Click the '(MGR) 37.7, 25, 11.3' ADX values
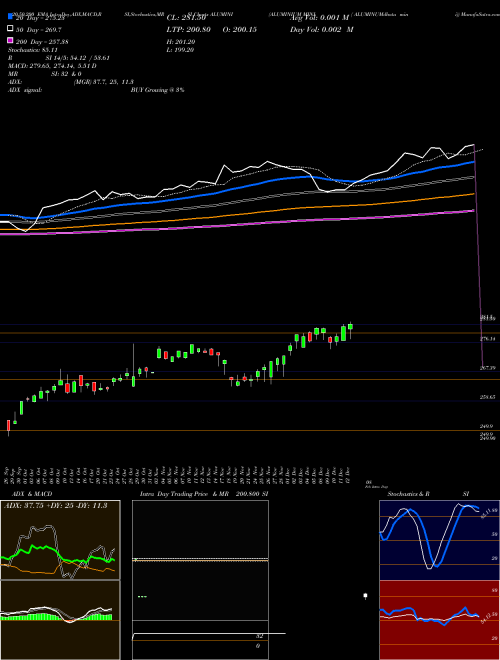Viewport: 500px width, 660px height. click(104, 82)
